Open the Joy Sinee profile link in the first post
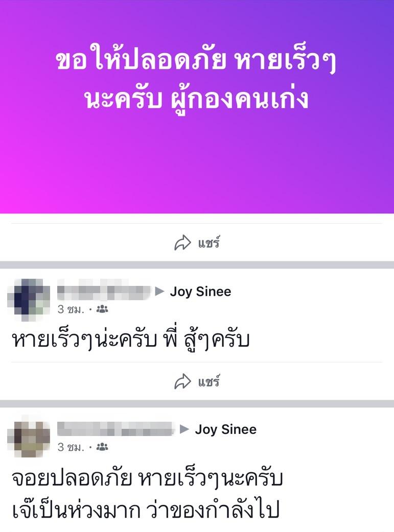 click(200, 292)
